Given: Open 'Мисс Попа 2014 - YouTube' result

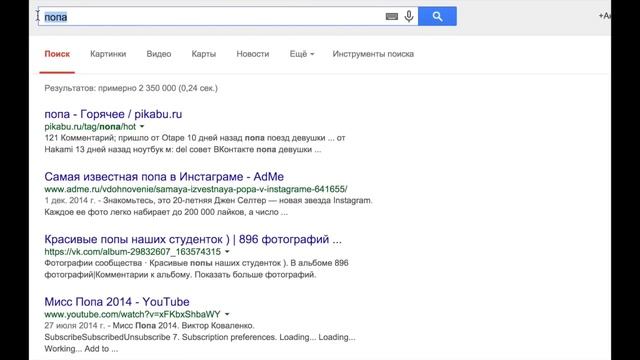Looking at the screenshot, I should coord(117,302).
